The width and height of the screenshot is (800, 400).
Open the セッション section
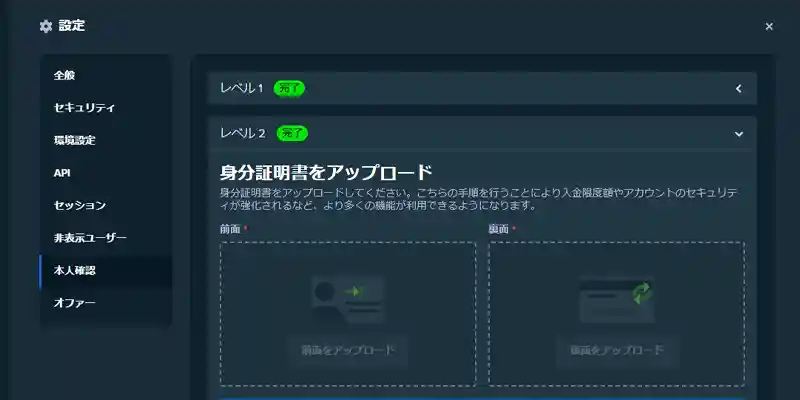(80, 205)
